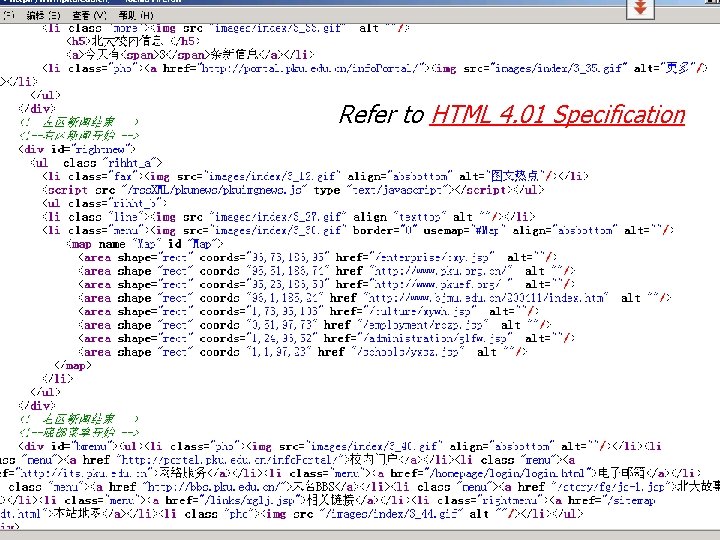Open the HTML 4.01 Specification link
The image size is (720, 540).
557,115
